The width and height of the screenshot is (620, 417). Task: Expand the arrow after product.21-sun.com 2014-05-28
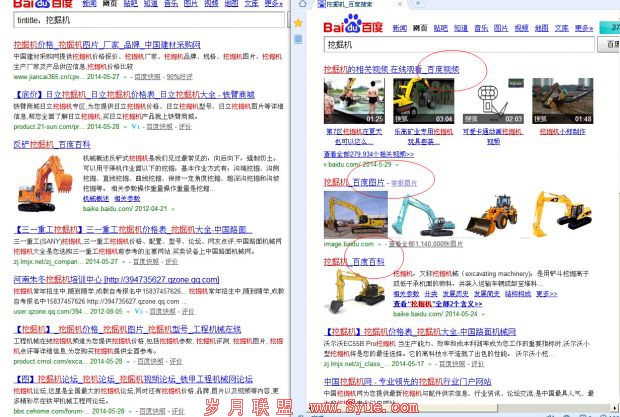[125, 127]
